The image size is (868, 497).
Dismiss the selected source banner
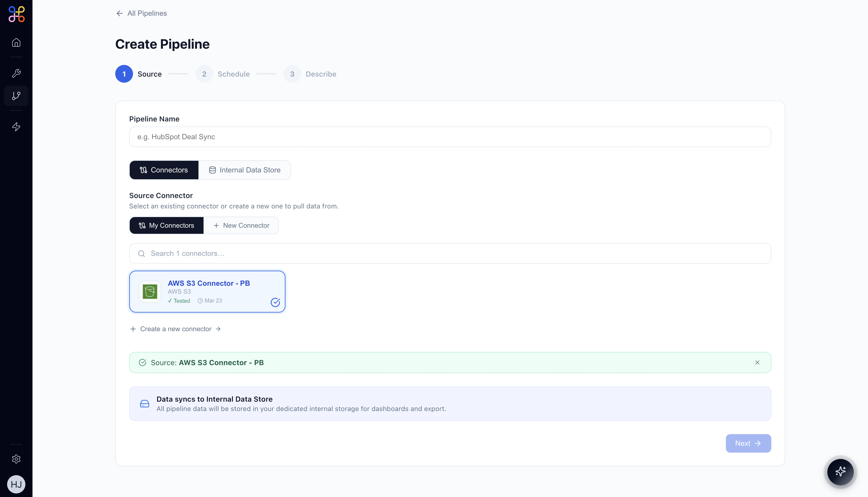[757, 363]
